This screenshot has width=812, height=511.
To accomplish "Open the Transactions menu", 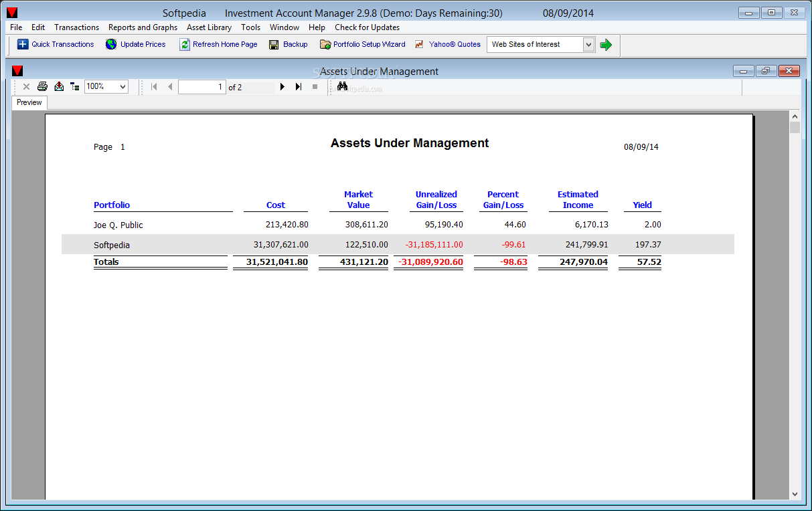I will (76, 27).
